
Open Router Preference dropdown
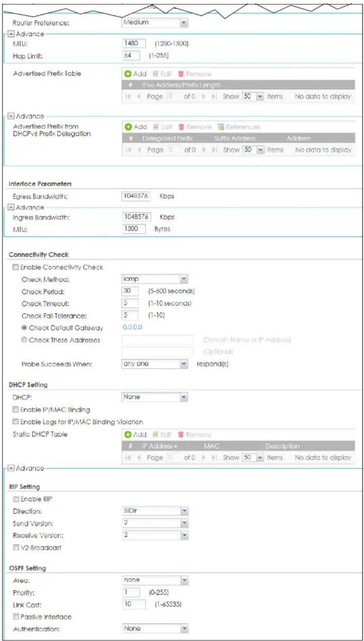[x=155, y=23]
